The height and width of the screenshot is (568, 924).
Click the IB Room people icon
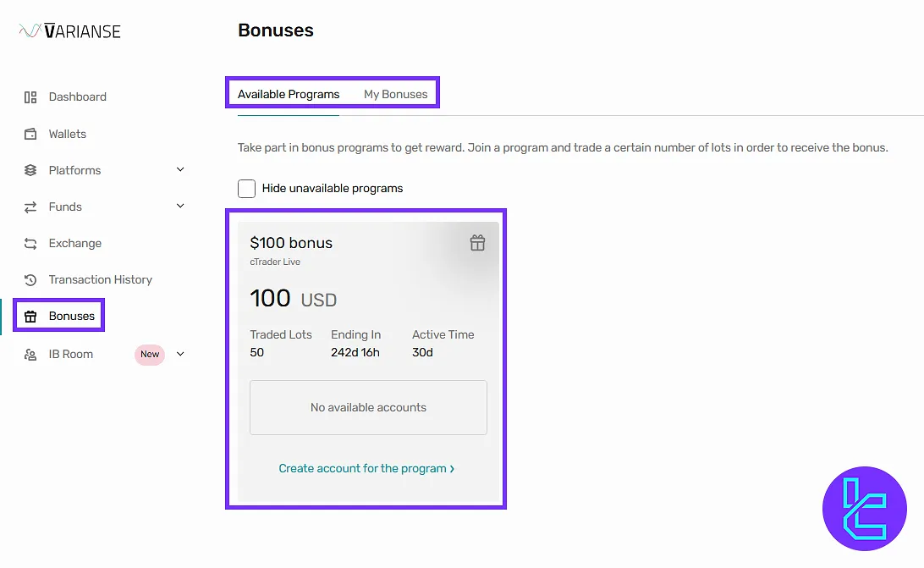(x=30, y=355)
